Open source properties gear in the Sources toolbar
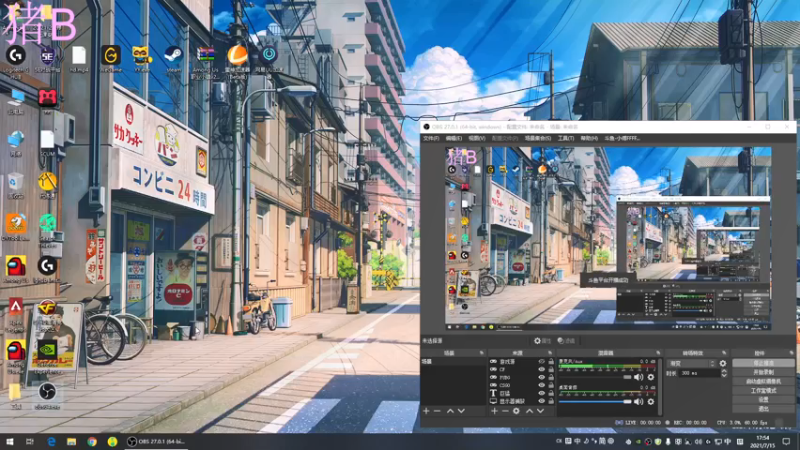The height and width of the screenshot is (450, 800). (x=516, y=411)
